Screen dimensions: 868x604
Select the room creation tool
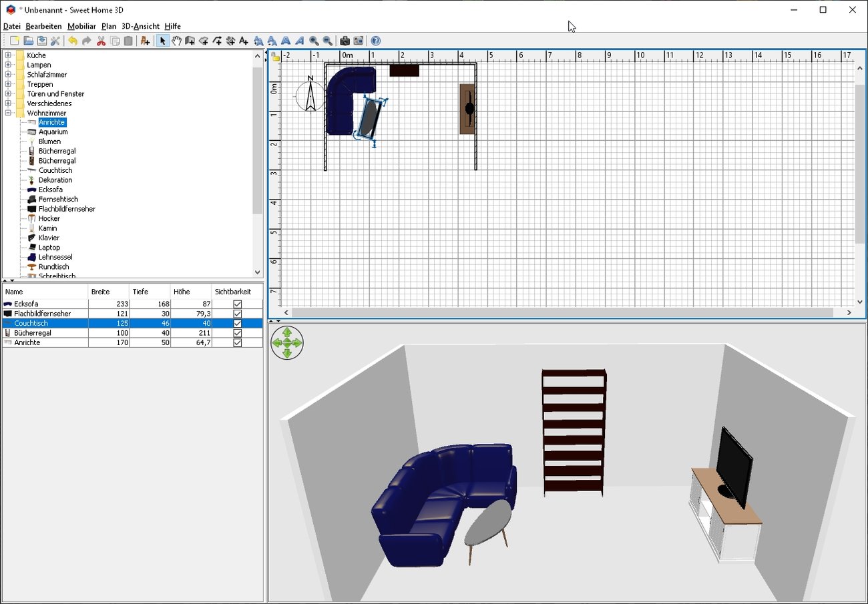click(x=203, y=40)
